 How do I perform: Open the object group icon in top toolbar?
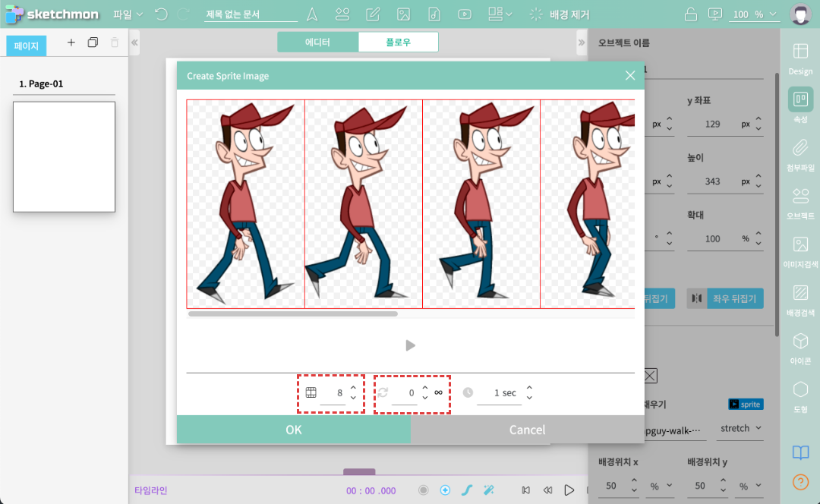tap(342, 14)
